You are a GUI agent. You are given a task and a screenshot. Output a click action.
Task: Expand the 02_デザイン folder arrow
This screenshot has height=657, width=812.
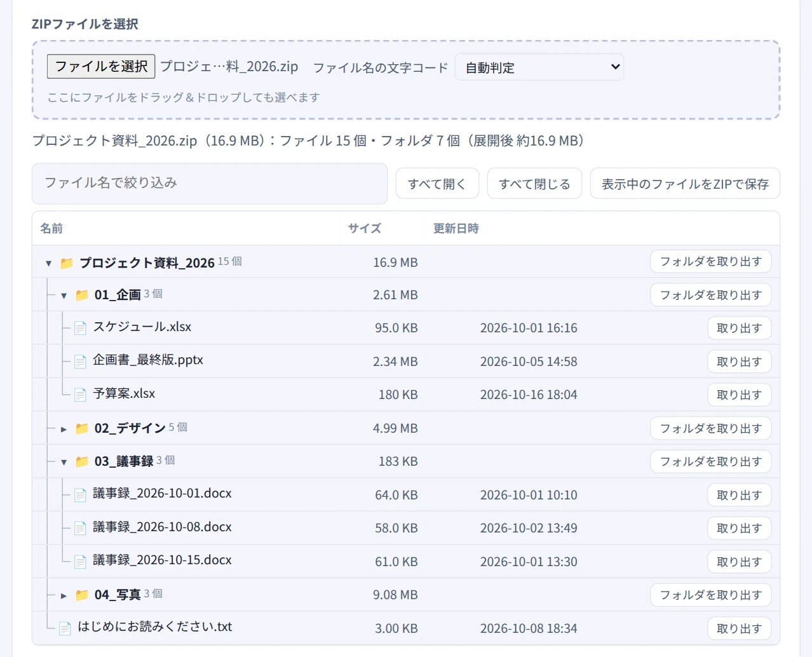pyautogui.click(x=64, y=429)
